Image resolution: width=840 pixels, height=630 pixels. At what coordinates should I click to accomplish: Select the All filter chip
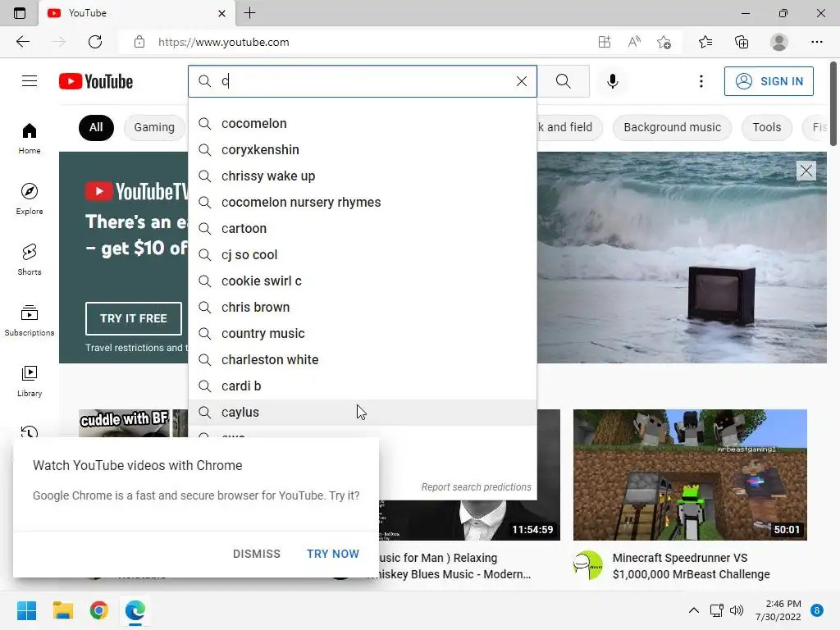96,127
